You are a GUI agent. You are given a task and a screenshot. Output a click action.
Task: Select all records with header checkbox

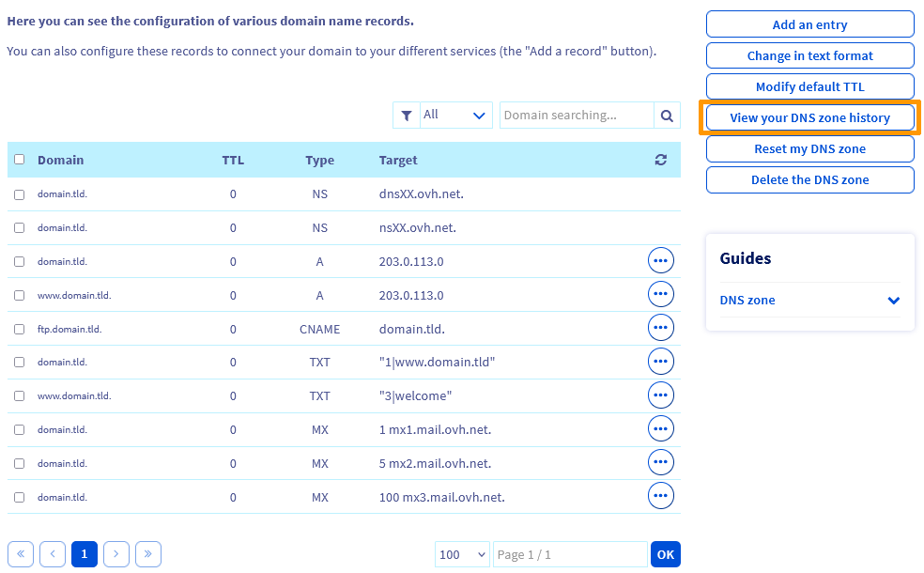(x=19, y=160)
